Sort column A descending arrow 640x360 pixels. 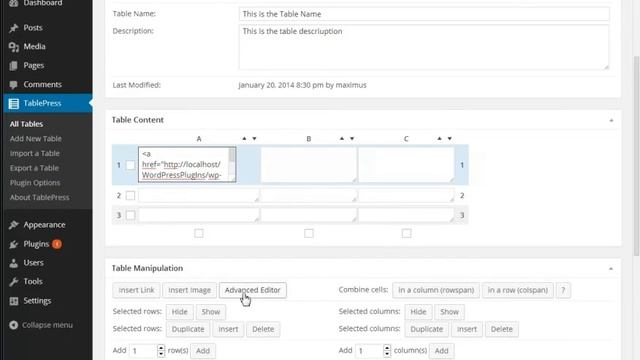[x=254, y=138]
